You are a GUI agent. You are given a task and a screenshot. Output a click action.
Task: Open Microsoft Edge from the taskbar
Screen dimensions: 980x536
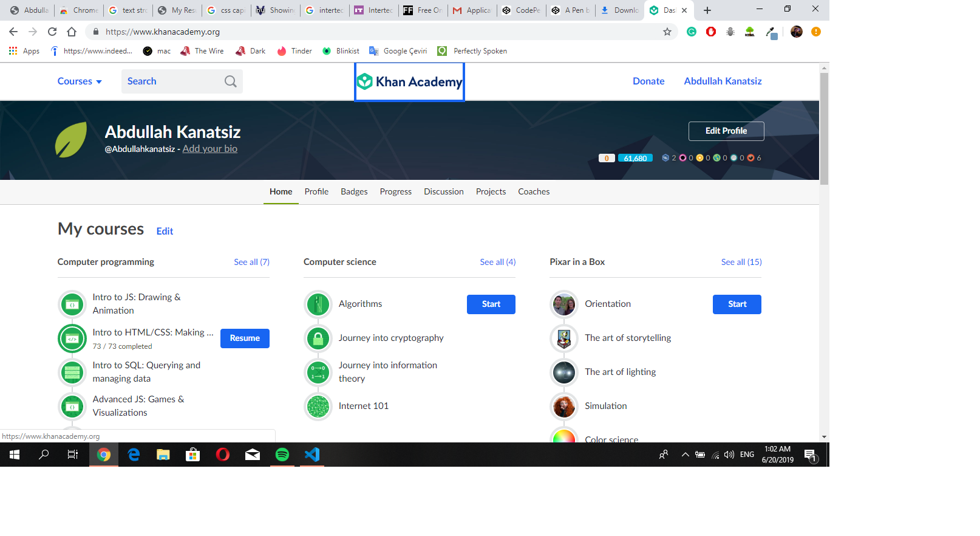134,455
